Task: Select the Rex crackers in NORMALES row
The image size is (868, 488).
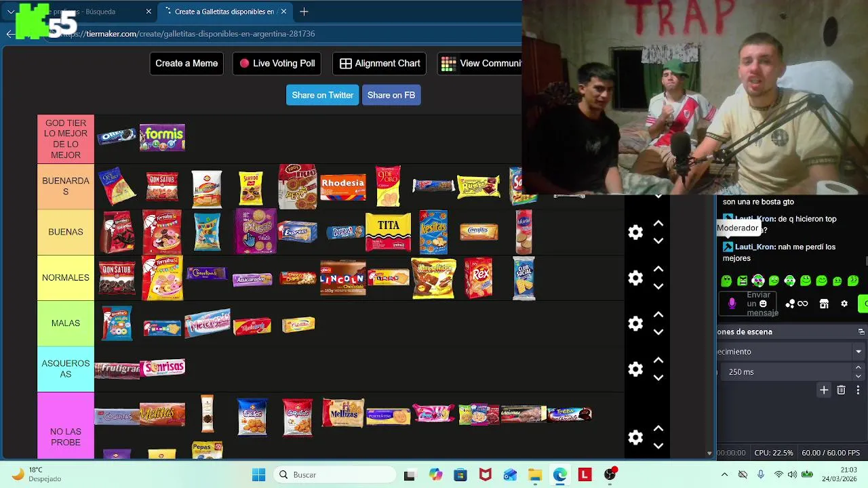Action: point(479,278)
